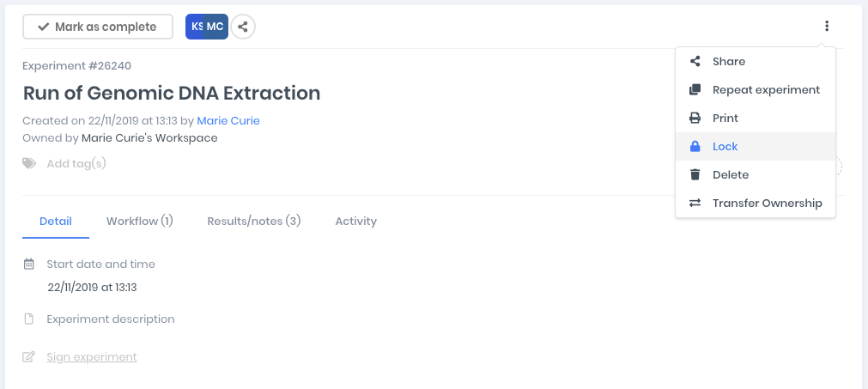Select Share from the options menu
This screenshot has width=868, height=389.
(728, 62)
